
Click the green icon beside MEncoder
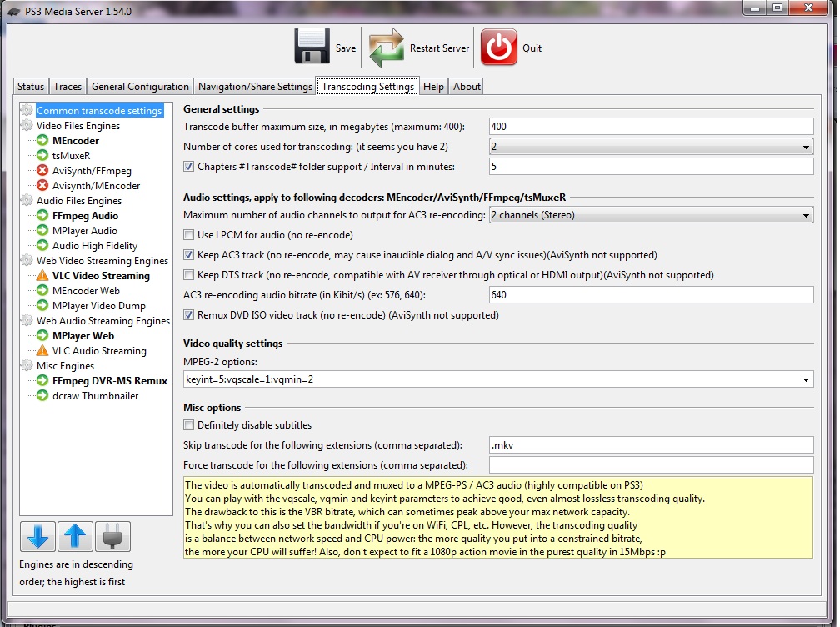42,140
